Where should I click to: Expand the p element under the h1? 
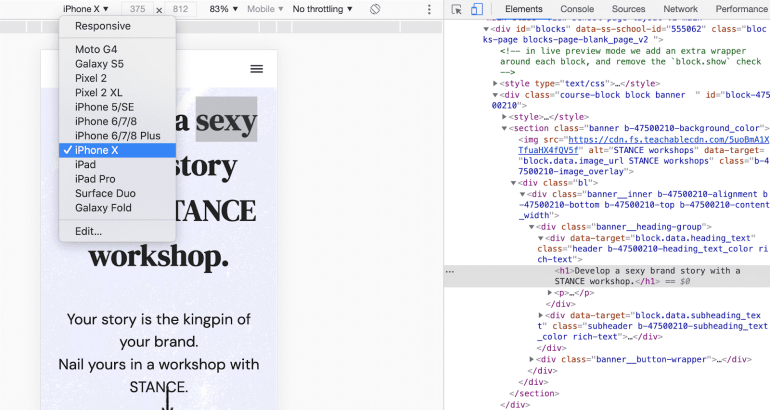[x=550, y=293]
